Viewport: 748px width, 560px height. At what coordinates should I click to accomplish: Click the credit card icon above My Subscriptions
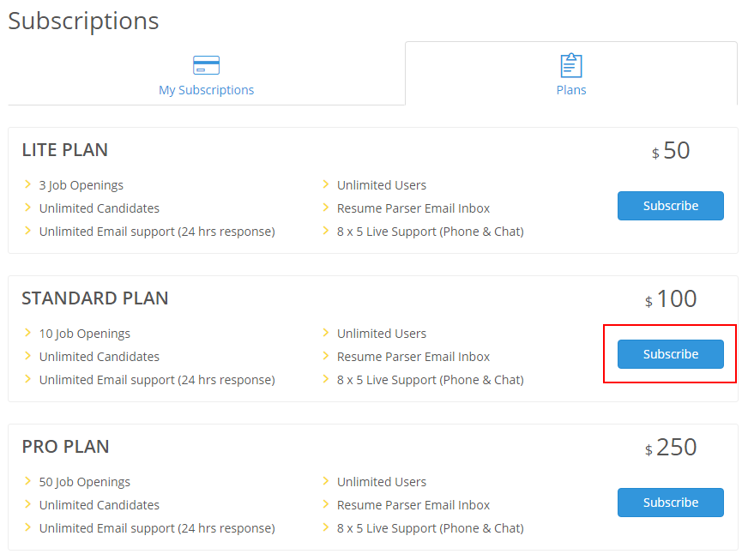pos(206,65)
